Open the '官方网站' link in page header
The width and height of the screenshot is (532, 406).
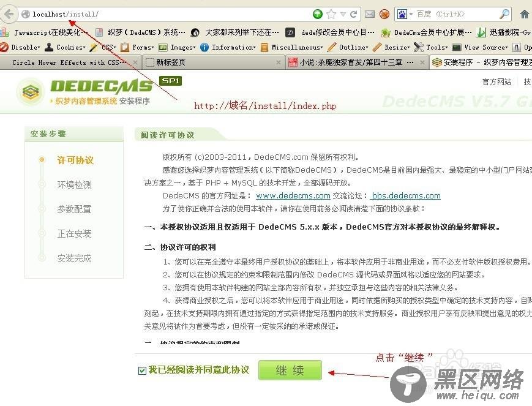point(496,82)
